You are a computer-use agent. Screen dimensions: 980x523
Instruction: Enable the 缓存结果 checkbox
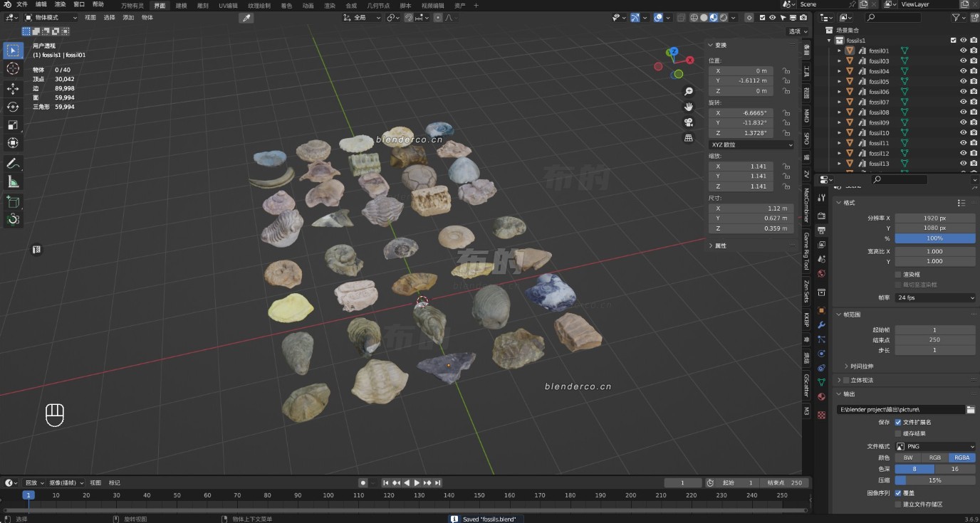pos(898,433)
